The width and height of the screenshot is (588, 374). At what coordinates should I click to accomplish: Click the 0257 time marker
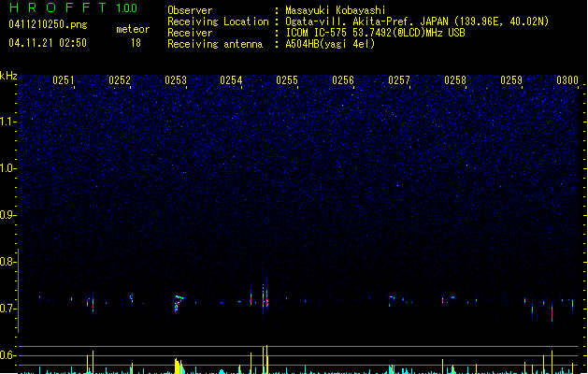tap(399, 80)
